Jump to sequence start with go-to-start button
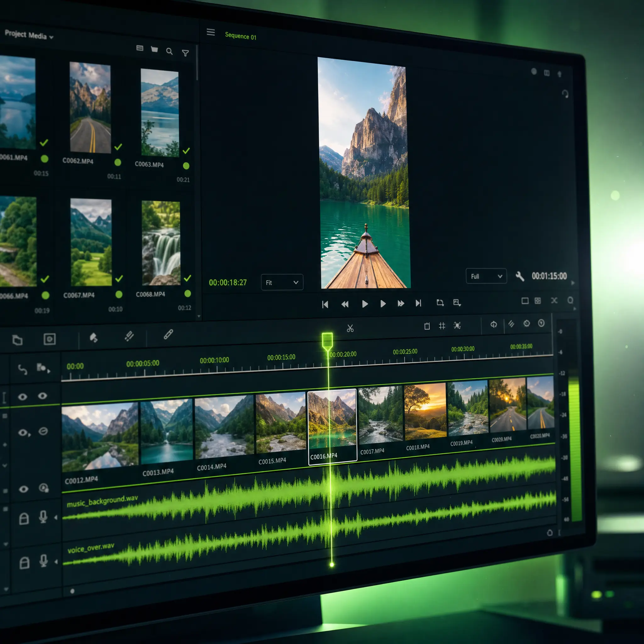Viewport: 644px width, 644px height. click(325, 304)
